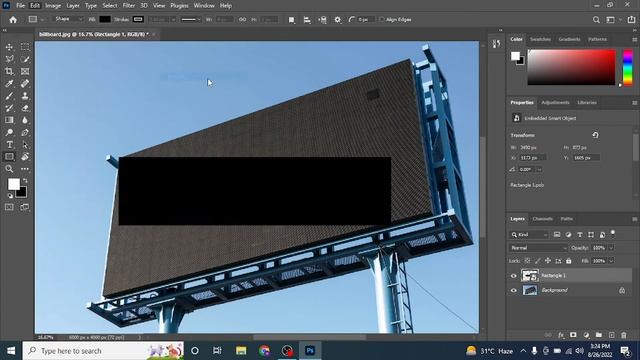The height and width of the screenshot is (360, 640).
Task: Switch to the Adjustments tab
Action: (555, 102)
